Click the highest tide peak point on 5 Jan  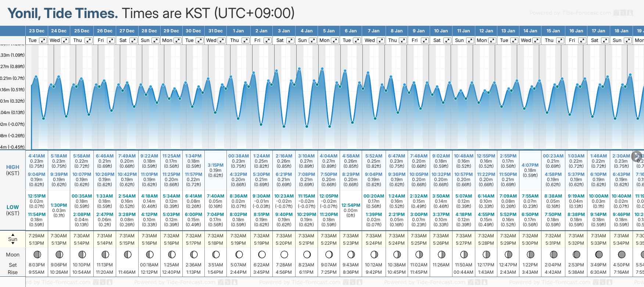tap(322, 69)
